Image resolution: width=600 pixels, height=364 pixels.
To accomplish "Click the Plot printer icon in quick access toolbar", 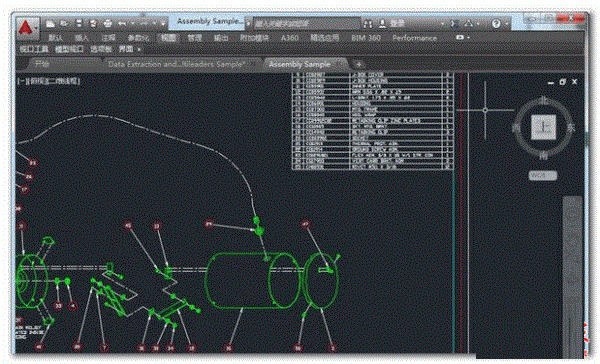I will pos(108,24).
